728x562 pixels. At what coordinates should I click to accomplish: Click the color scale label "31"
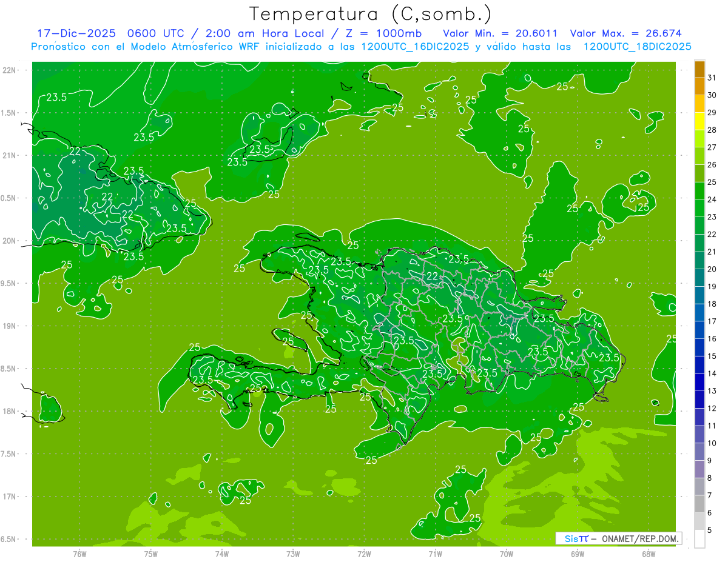(712, 78)
